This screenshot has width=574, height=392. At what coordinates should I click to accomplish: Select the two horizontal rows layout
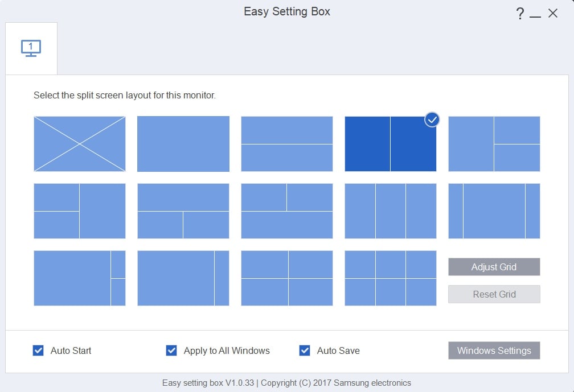[x=287, y=144]
